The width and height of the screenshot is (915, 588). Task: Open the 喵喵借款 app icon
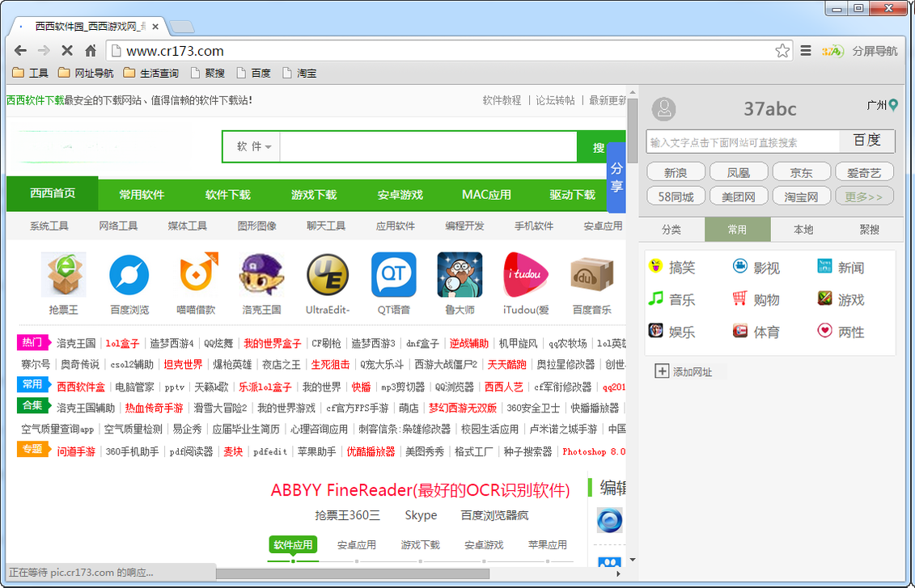[x=197, y=273]
